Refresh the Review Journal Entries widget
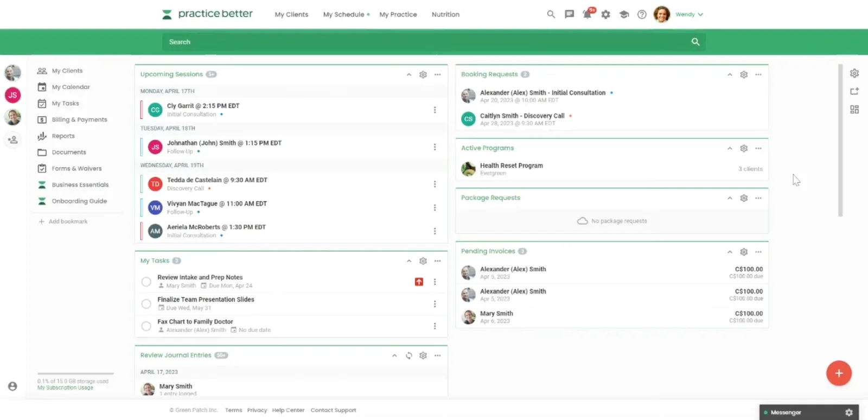868x420 pixels. [409, 355]
